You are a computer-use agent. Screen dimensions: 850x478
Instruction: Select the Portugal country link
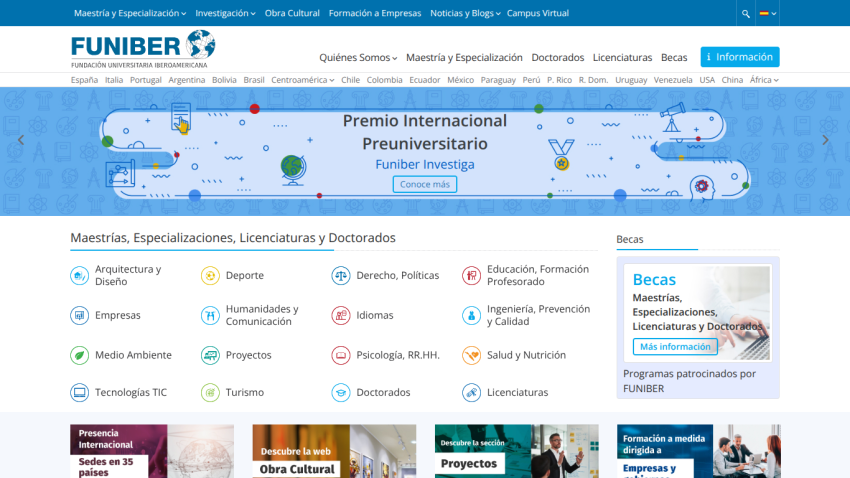coord(146,80)
